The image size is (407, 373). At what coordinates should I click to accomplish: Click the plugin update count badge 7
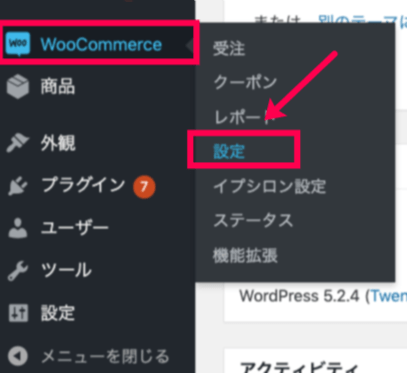(144, 187)
